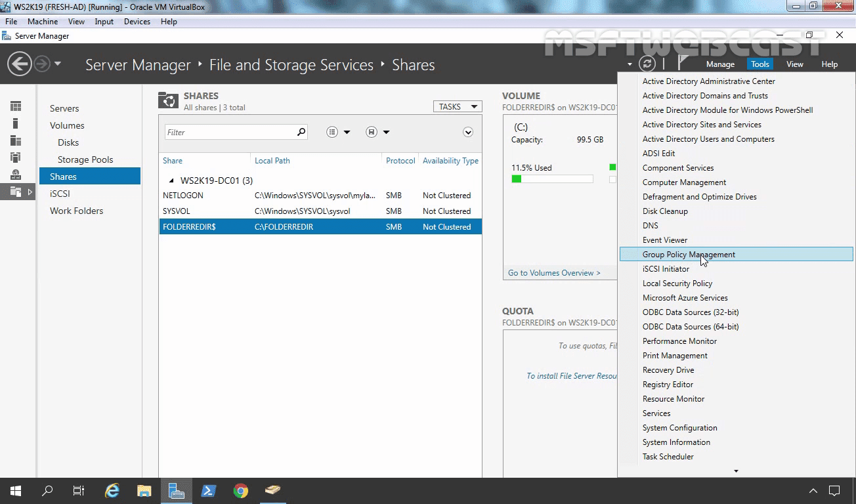Launch PowerShell from the taskbar
This screenshot has height=504, width=856.
(209, 491)
